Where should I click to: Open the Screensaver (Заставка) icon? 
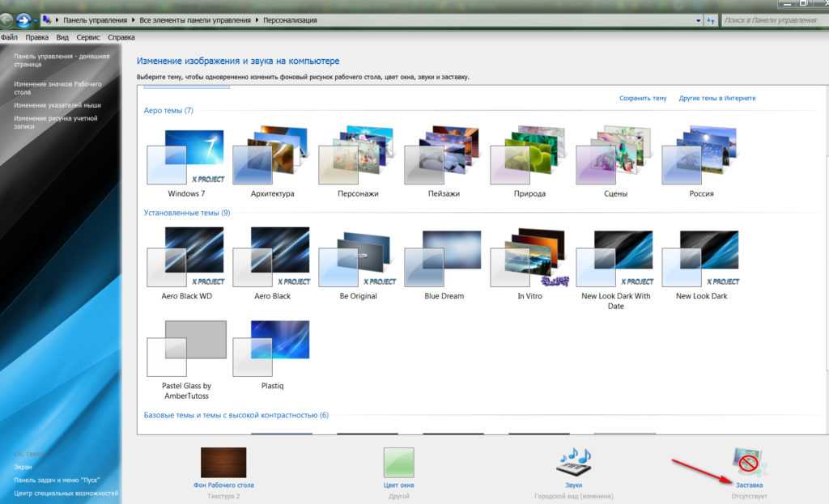(749, 463)
